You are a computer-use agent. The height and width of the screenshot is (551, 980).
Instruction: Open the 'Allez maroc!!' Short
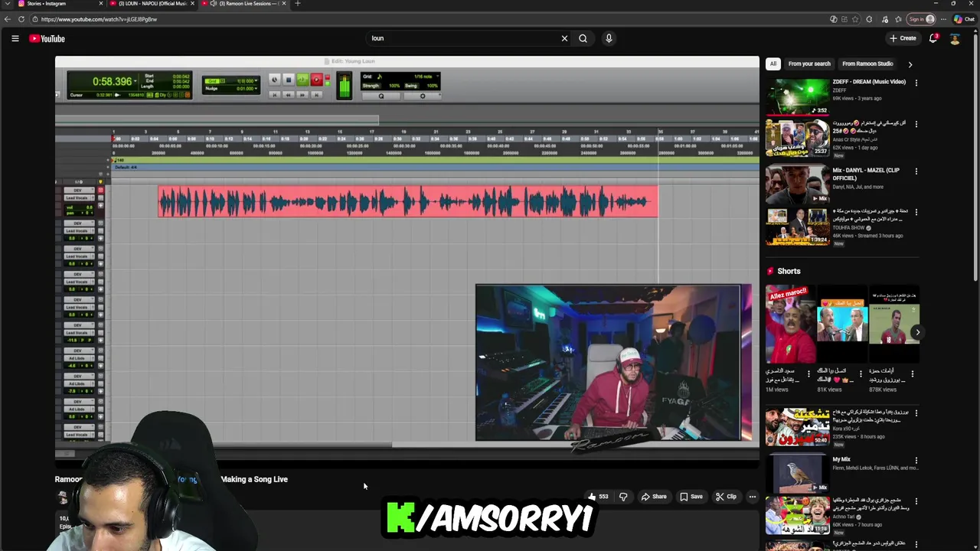[x=790, y=324]
